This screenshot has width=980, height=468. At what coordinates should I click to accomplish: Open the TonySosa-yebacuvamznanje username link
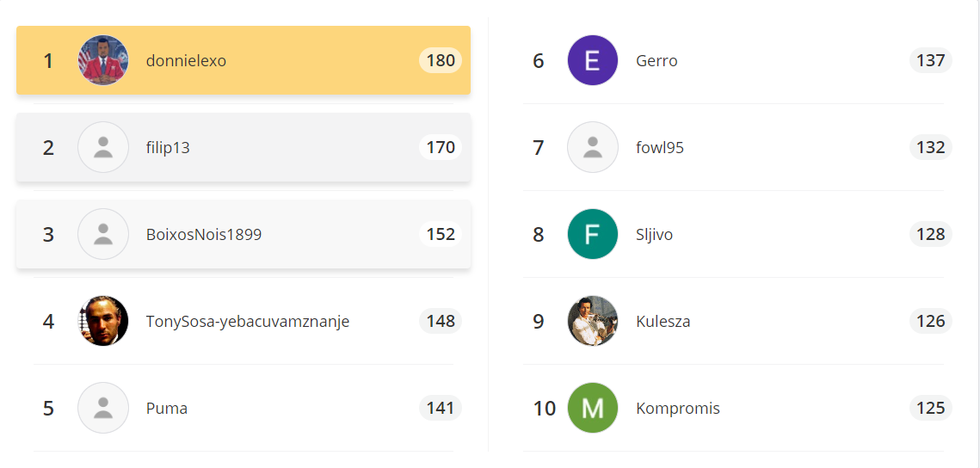coord(248,322)
